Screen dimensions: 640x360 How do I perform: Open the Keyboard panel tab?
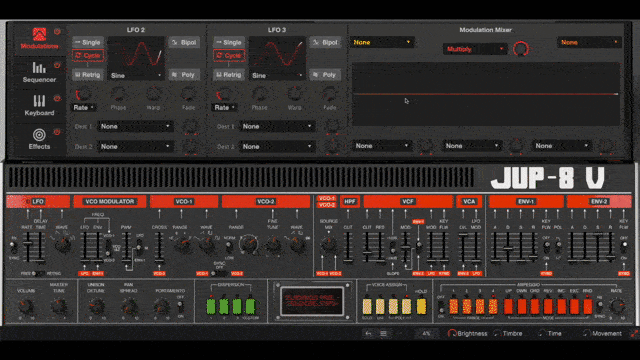[x=39, y=105]
